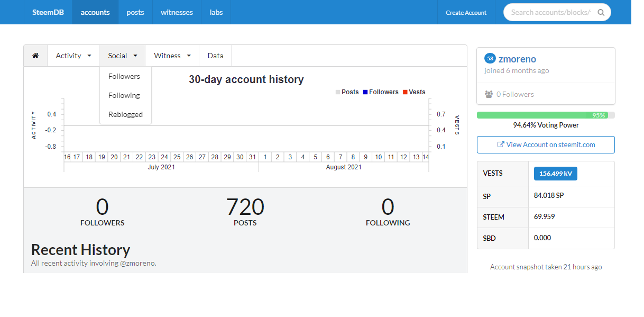This screenshot has height=317, width=644.
Task: Click the voting power progress bar
Action: coord(546,115)
